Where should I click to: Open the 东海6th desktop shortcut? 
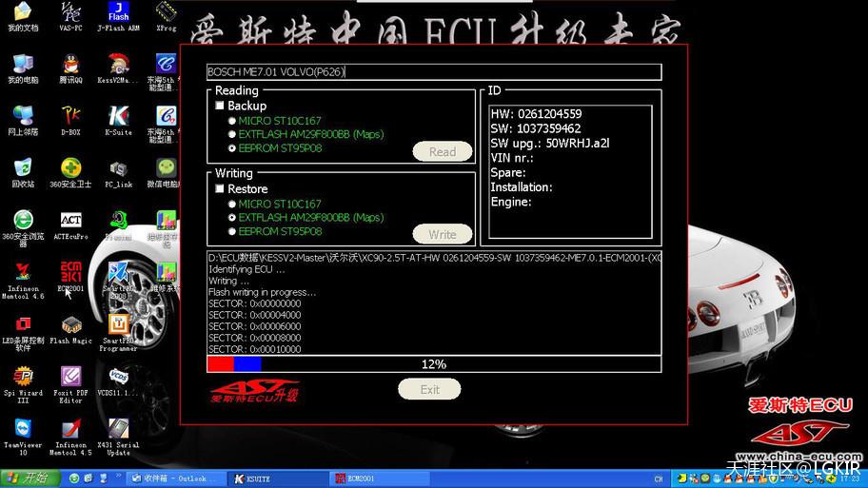pyautogui.click(x=165, y=124)
